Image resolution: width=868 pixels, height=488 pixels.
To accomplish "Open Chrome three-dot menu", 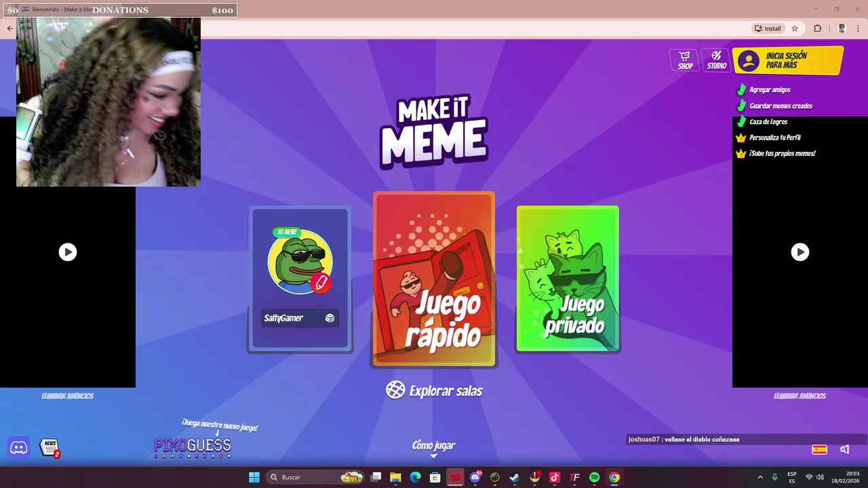I will 858,28.
